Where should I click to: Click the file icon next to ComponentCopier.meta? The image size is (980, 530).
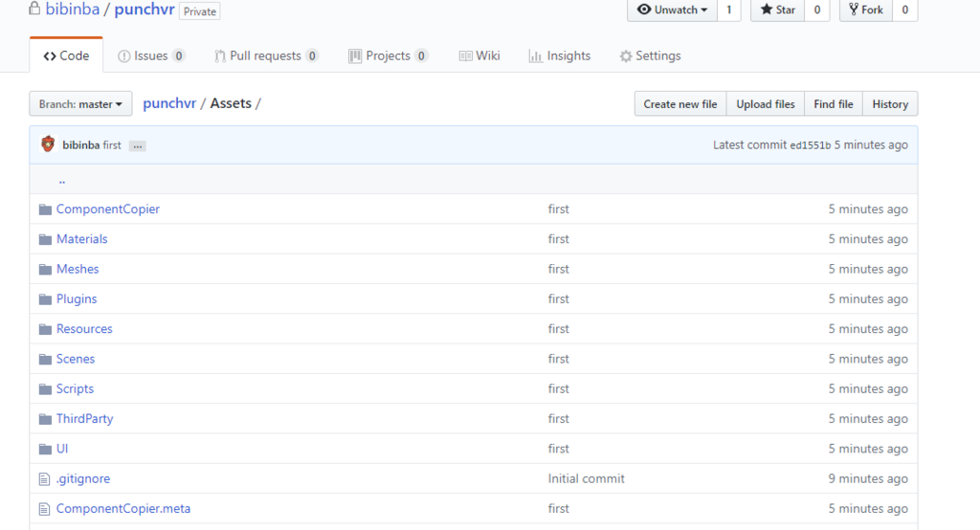tap(44, 509)
